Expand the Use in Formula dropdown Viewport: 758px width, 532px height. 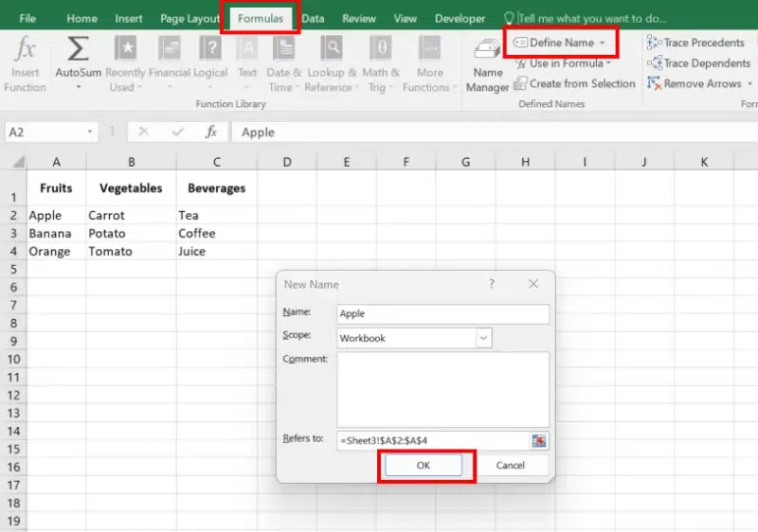click(608, 63)
